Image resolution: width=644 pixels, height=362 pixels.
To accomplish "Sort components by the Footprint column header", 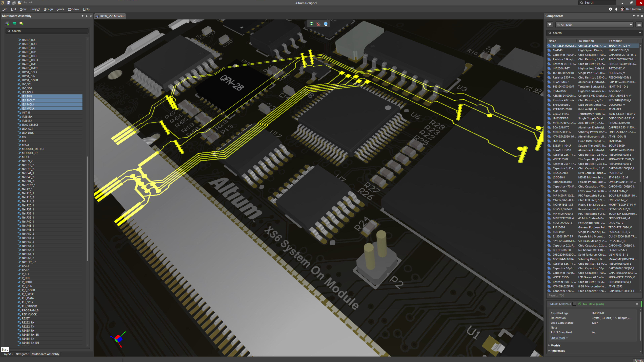I will [x=622, y=41].
